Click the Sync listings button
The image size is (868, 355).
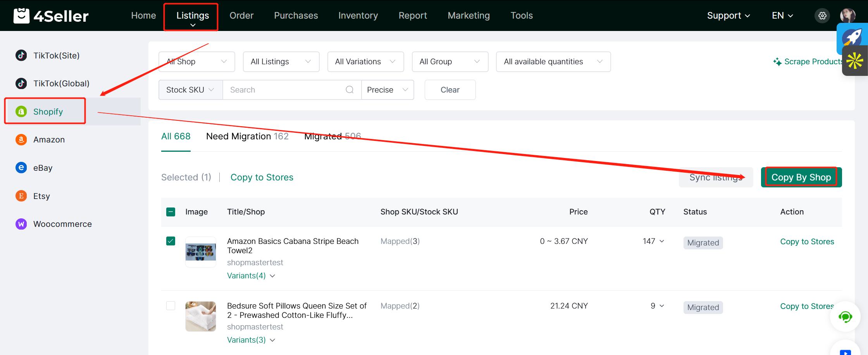716,177
